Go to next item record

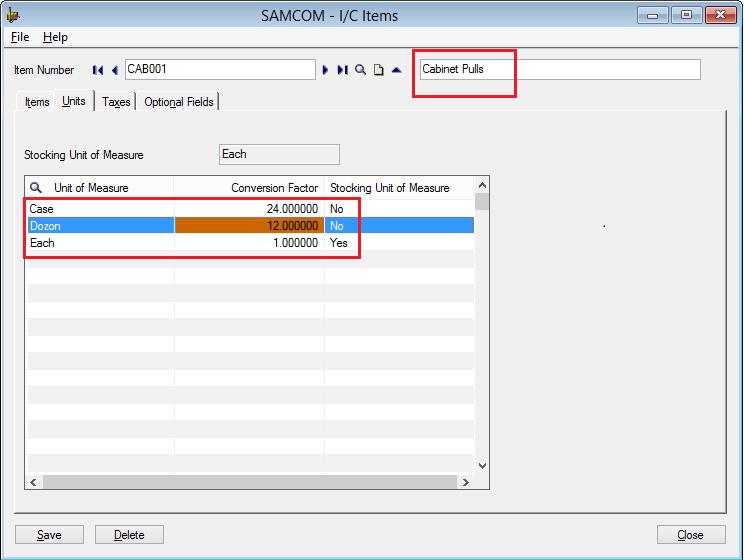[x=325, y=70]
